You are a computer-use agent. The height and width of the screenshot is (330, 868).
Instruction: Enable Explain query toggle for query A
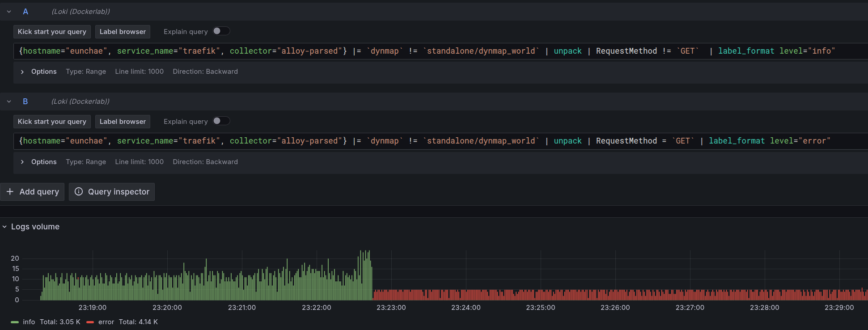pos(221,31)
